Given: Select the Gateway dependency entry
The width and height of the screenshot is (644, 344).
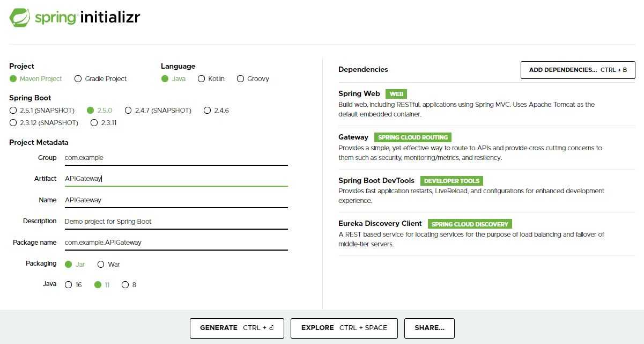Looking at the screenshot, I should pyautogui.click(x=486, y=147).
